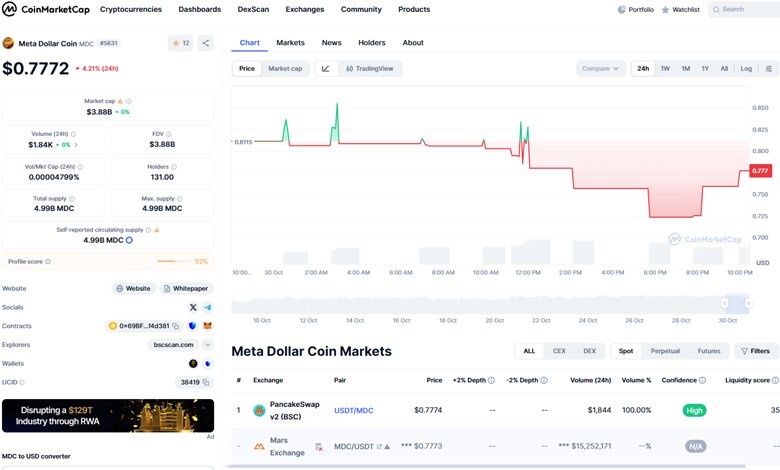The image size is (780, 470).
Task: Add Meta Dollar Coin to watchlist star
Action: coord(176,43)
